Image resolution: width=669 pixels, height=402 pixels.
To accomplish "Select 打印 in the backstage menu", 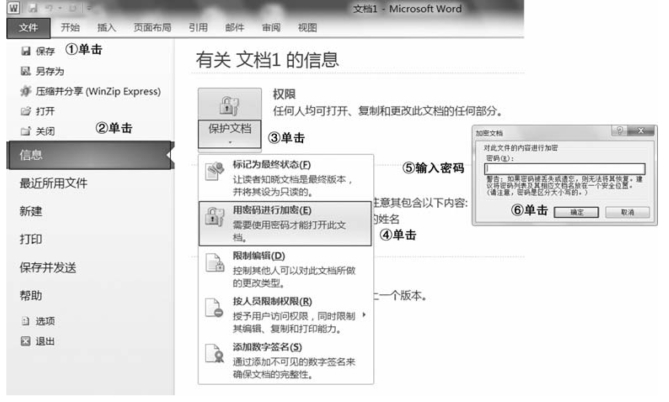I will tap(31, 239).
